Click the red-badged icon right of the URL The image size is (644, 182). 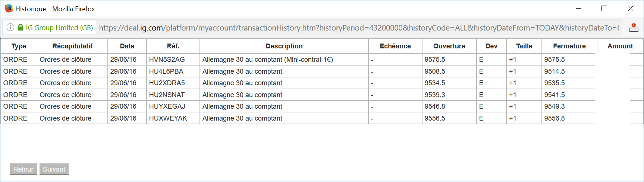[634, 28]
